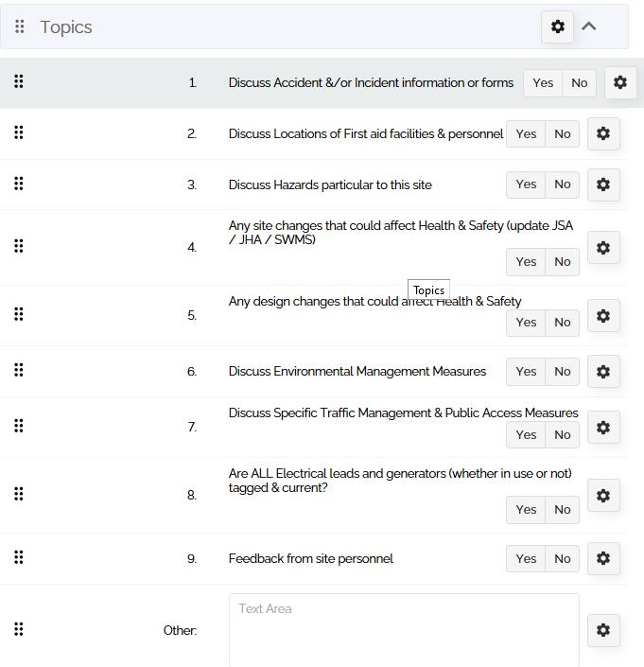The height and width of the screenshot is (667, 644).
Task: Open gear settings for Other text area
Action: [x=603, y=630]
